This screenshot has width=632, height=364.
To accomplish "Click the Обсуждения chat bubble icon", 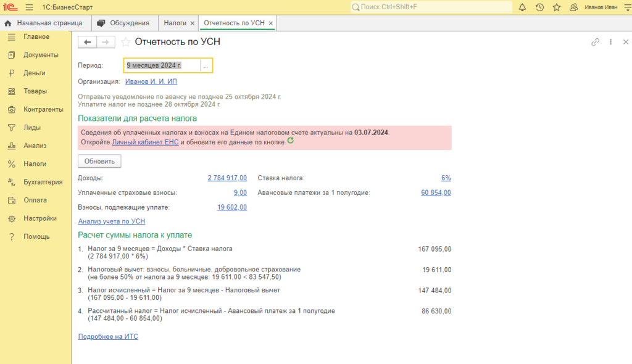I will [101, 23].
